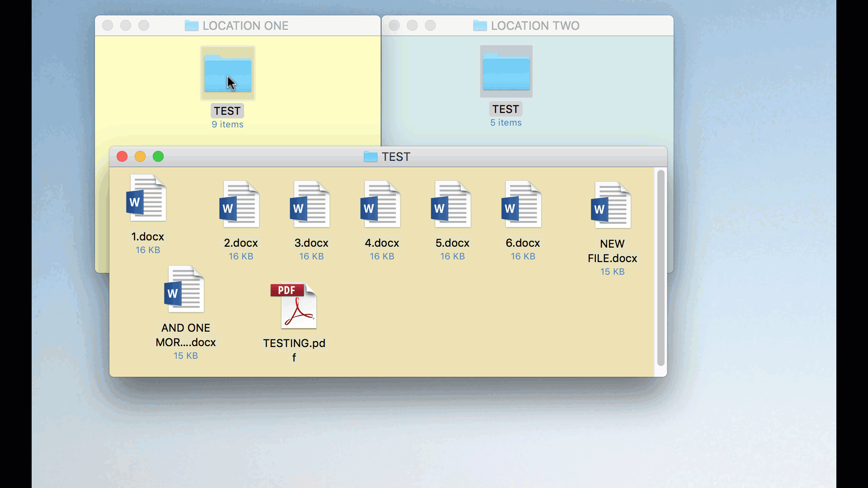Click the NEW FILE.docx filename label
This screenshot has width=868, height=488.
[x=612, y=251]
